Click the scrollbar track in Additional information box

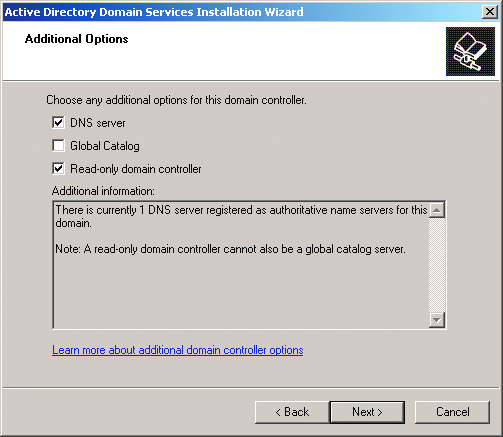(437, 265)
